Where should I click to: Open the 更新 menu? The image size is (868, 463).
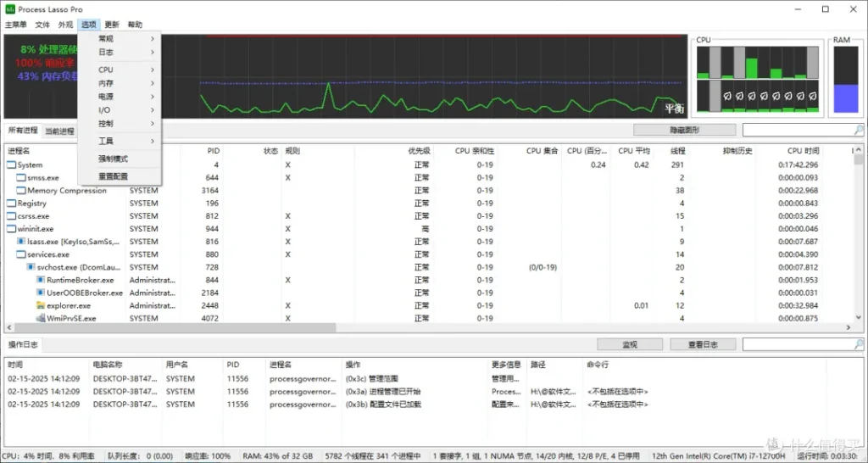coord(112,25)
